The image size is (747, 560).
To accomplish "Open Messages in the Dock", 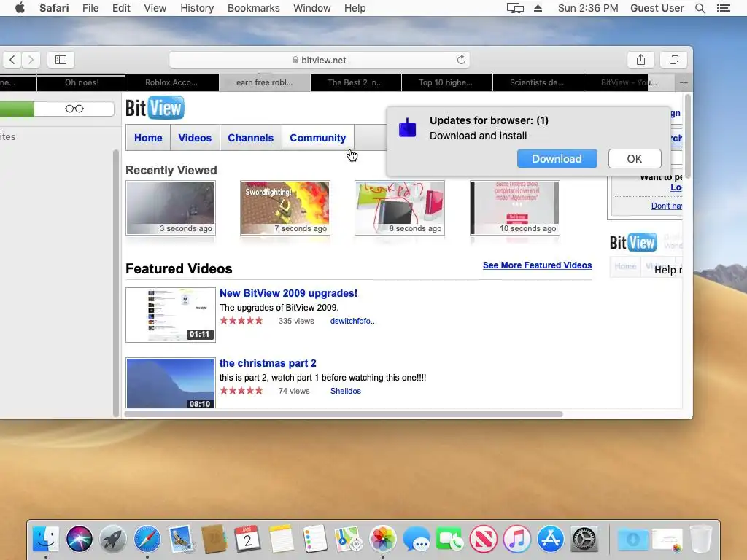I will (x=416, y=539).
